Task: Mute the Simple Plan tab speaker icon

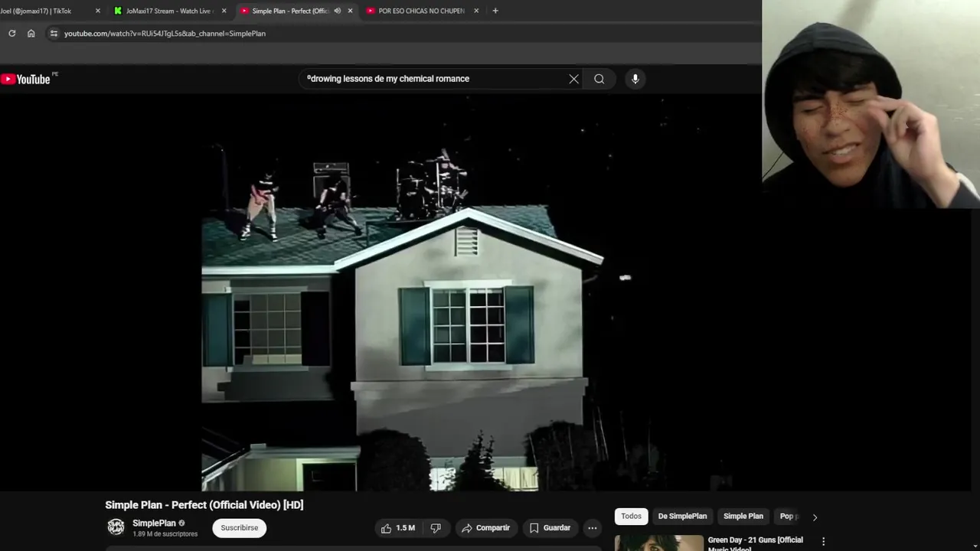Action: [x=337, y=11]
